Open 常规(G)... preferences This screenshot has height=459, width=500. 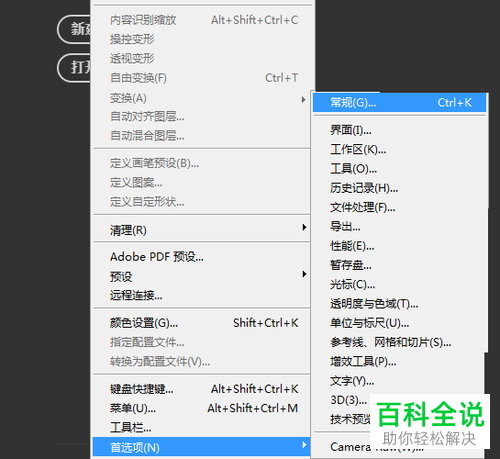pyautogui.click(x=399, y=103)
